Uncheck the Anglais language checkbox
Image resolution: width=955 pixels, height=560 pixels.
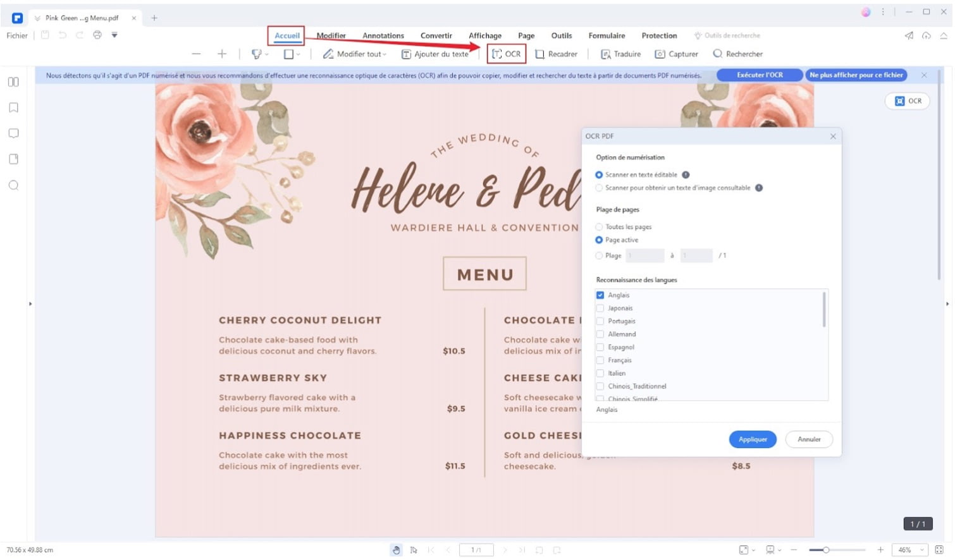[600, 295]
